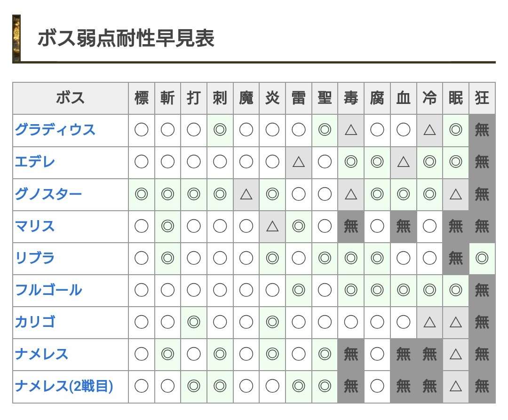
Task: Open the リブラ boss link
Action: [x=35, y=258]
